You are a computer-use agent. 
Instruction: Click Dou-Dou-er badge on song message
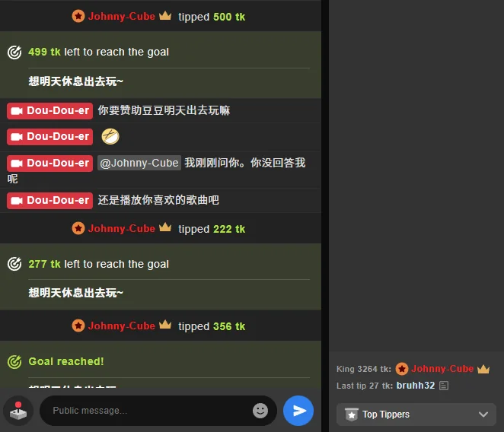[x=49, y=201]
